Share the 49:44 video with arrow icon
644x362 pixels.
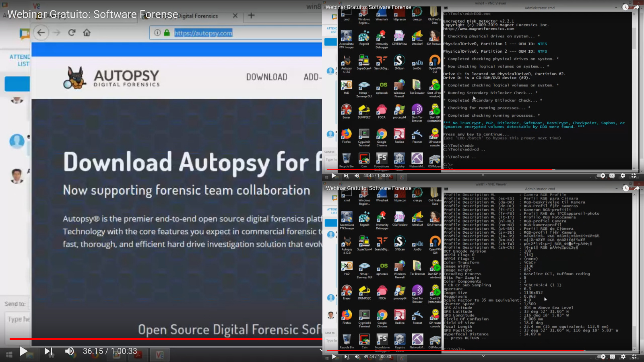637,188
